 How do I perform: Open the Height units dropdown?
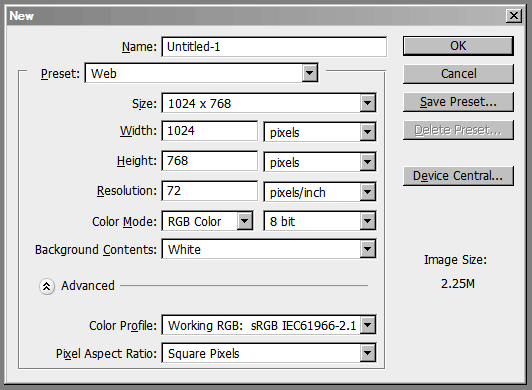[320, 162]
